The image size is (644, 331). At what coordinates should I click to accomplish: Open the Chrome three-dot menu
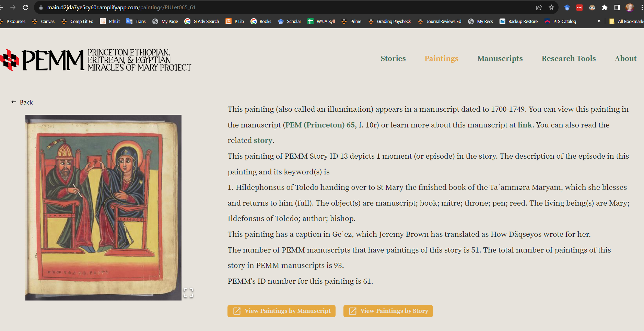click(642, 7)
